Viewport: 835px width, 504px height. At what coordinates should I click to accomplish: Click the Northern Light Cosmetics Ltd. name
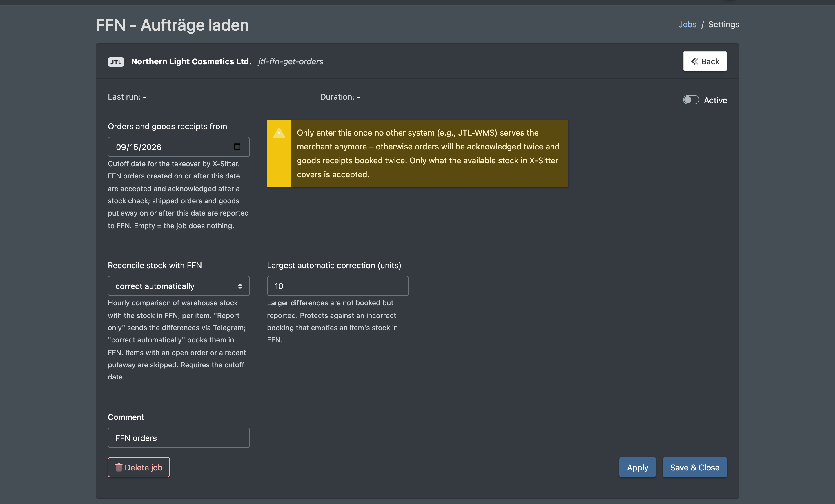(x=191, y=61)
